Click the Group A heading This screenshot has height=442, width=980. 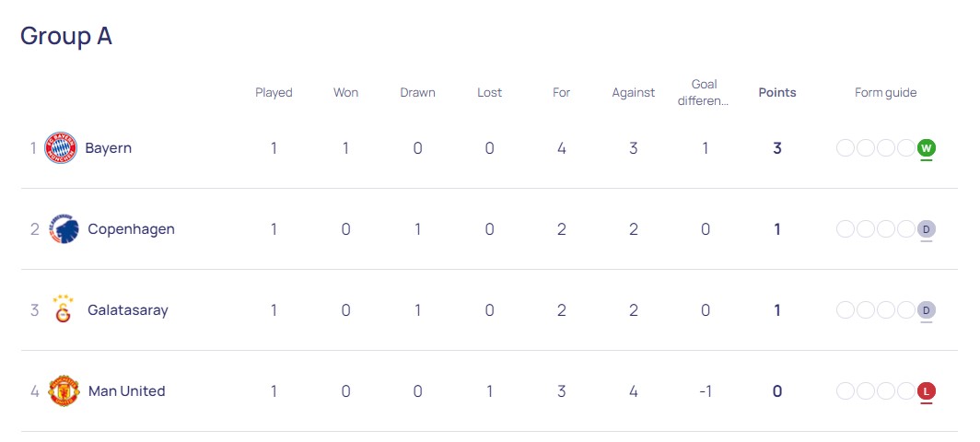click(66, 35)
